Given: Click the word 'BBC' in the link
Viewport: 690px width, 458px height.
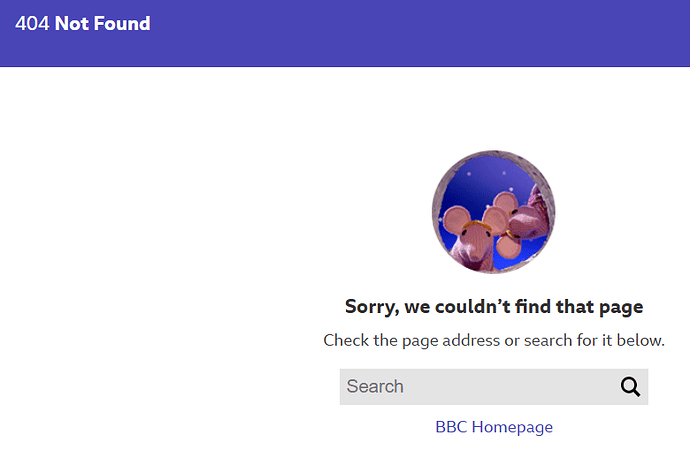Looking at the screenshot, I should pyautogui.click(x=451, y=427).
